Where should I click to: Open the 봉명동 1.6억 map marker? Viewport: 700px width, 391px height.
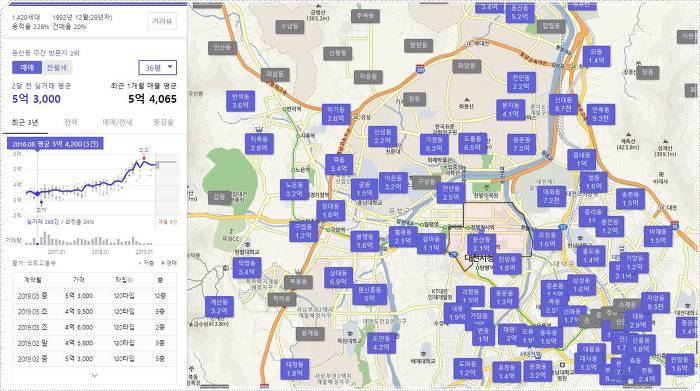pos(365,241)
